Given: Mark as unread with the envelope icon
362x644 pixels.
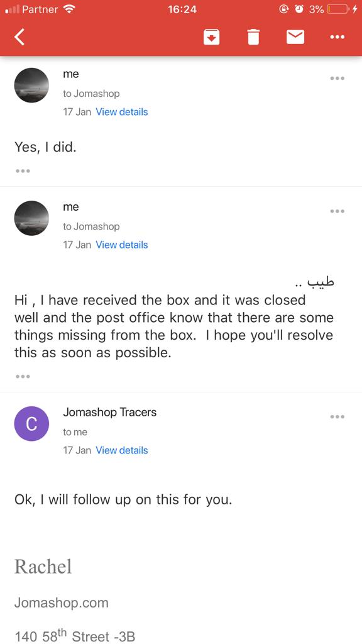Looking at the screenshot, I should tap(295, 37).
